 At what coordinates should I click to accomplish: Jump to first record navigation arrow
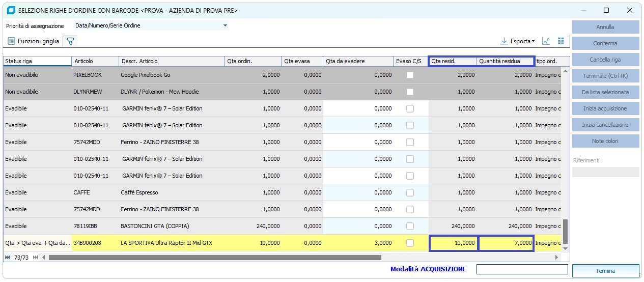coord(8,258)
